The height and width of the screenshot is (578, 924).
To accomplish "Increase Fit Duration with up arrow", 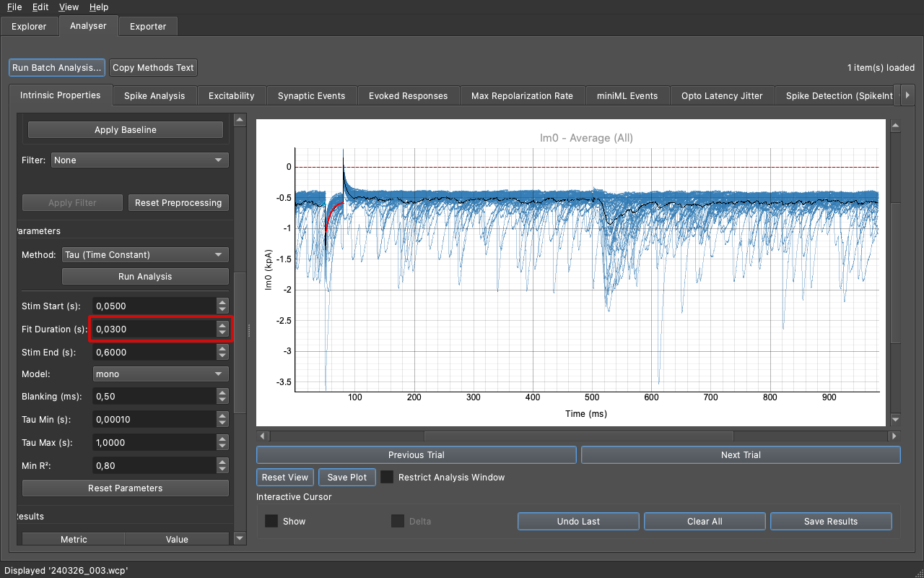I will point(222,325).
